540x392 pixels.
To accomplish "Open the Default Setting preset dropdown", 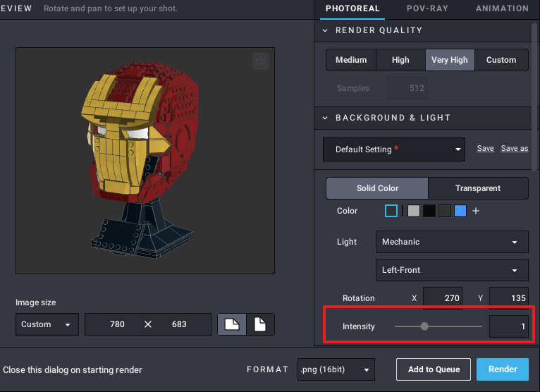I will (x=394, y=149).
